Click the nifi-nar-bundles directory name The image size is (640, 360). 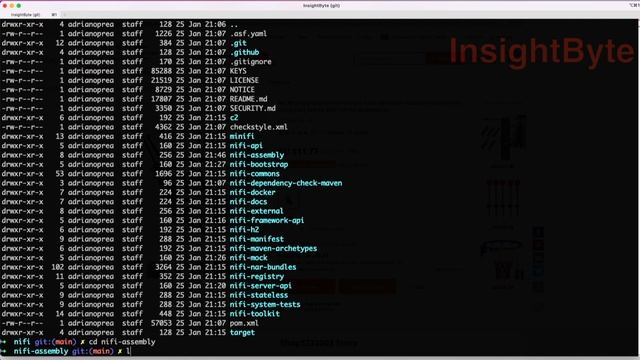tap(262, 267)
